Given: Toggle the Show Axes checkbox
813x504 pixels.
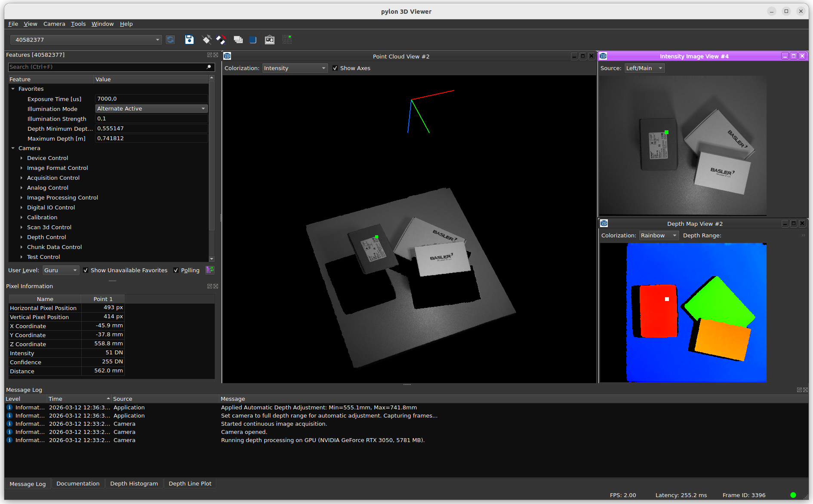Looking at the screenshot, I should pos(335,68).
